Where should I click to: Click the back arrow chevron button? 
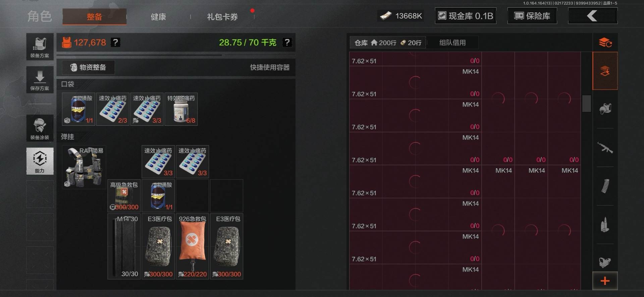pyautogui.click(x=593, y=16)
